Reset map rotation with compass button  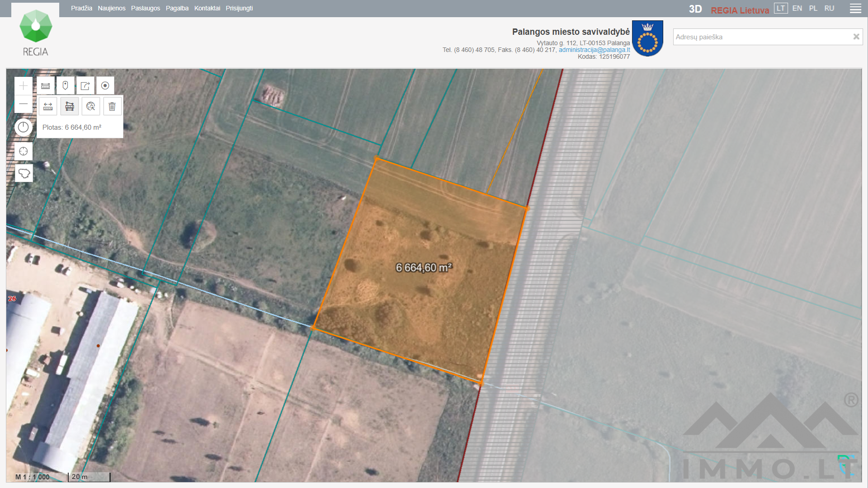[x=23, y=127]
